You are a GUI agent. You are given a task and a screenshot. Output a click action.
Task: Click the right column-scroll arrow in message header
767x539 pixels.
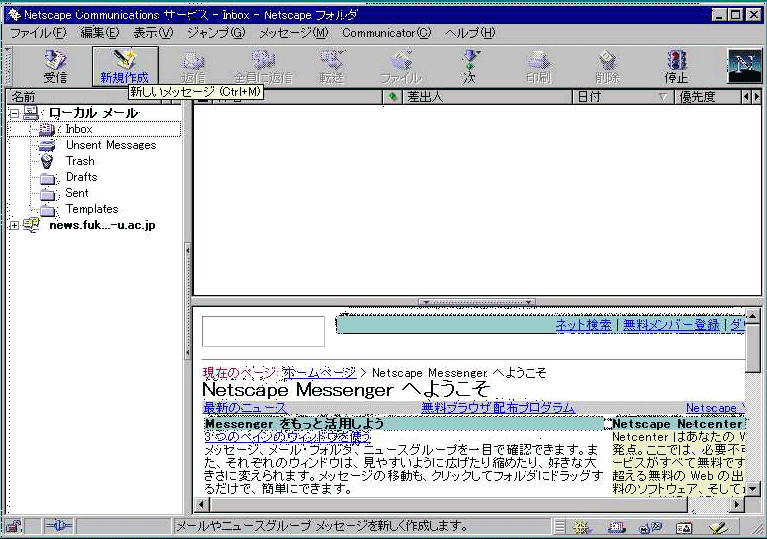coord(757,97)
